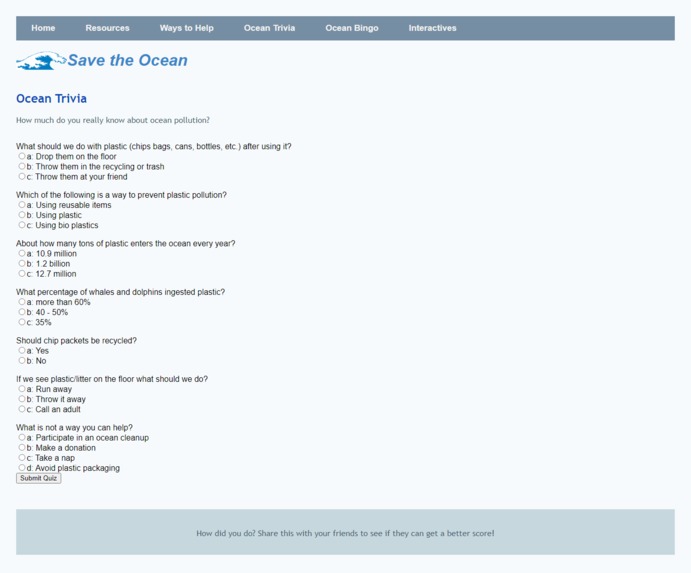
Task: Choose 'Using reusable items' answer
Action: pyautogui.click(x=22, y=205)
